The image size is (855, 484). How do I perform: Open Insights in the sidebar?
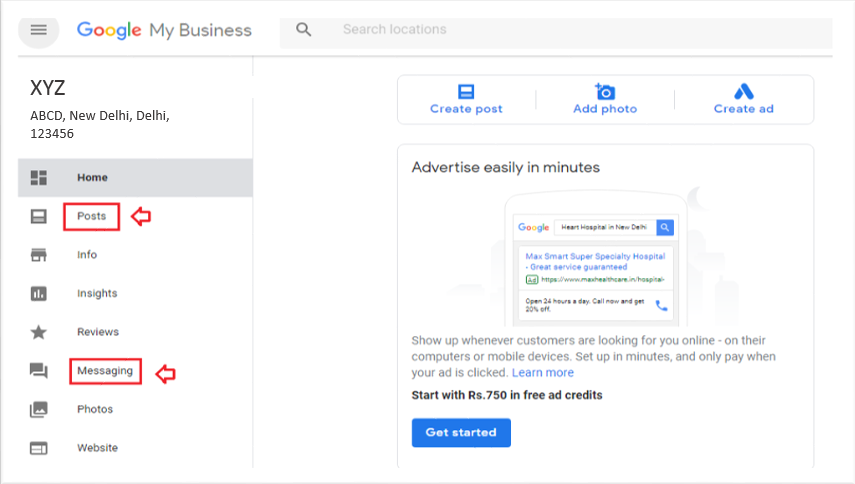(97, 293)
